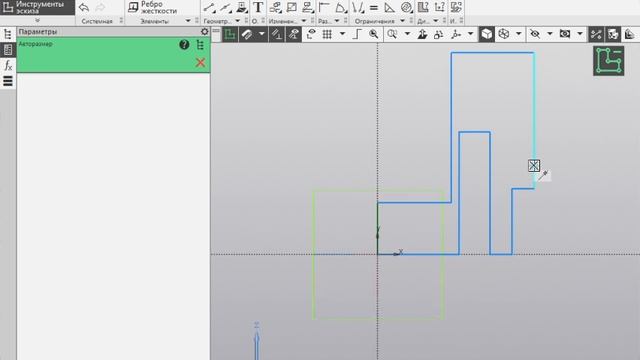Open the Ребро жесткости command

pos(152,7)
